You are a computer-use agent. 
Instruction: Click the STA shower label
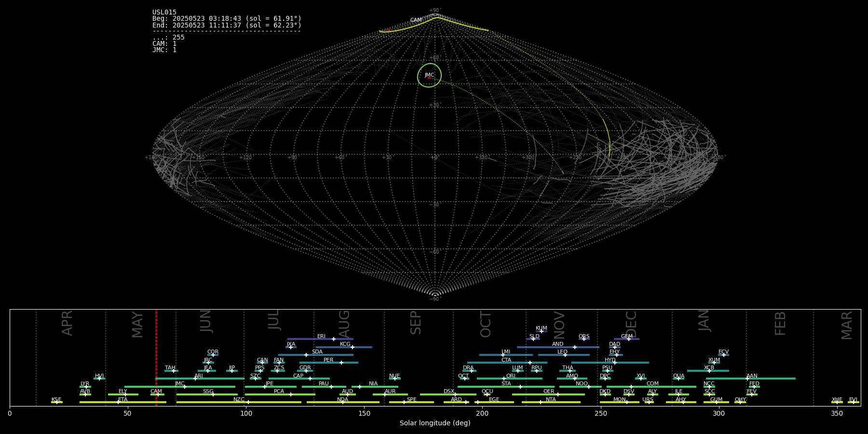click(x=506, y=383)
